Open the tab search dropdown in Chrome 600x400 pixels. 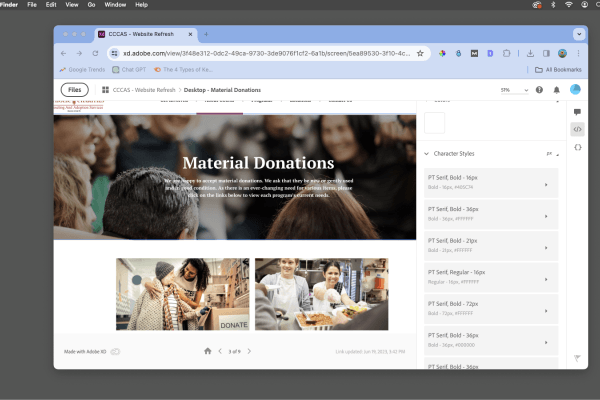pyautogui.click(x=579, y=34)
